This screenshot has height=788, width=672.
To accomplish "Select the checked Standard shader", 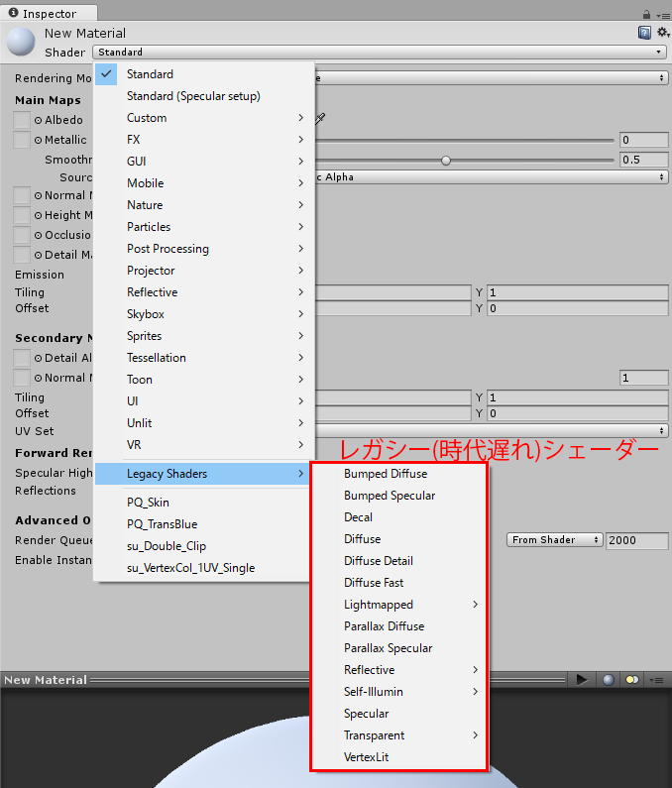I will 204,74.
